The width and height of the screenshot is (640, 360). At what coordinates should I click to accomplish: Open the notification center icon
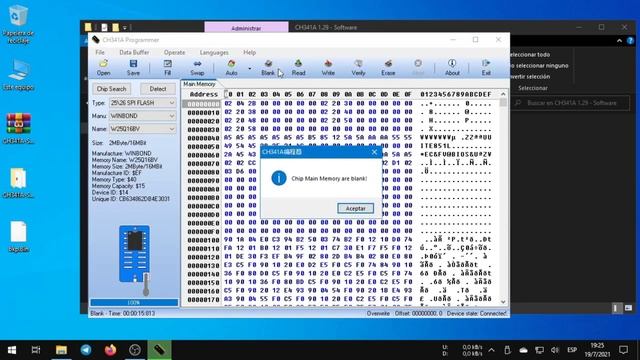(623, 350)
